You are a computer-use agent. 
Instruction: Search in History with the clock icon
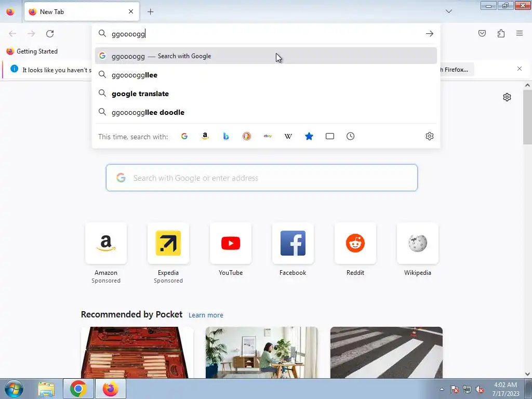pyautogui.click(x=351, y=137)
